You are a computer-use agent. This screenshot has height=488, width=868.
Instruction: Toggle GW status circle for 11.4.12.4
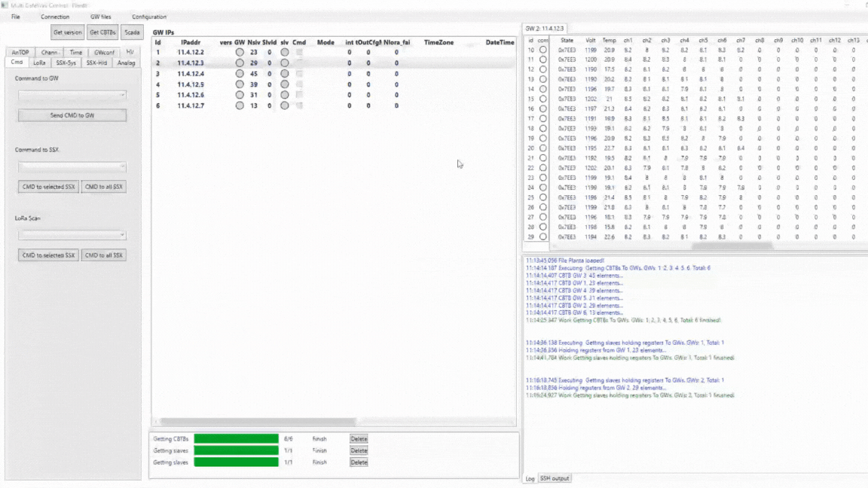(240, 74)
